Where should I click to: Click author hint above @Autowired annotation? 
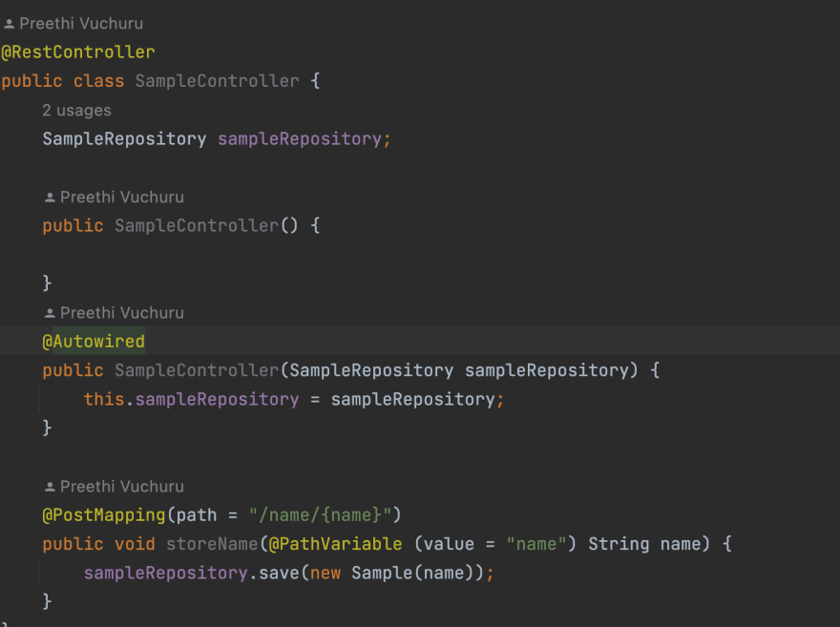(114, 313)
